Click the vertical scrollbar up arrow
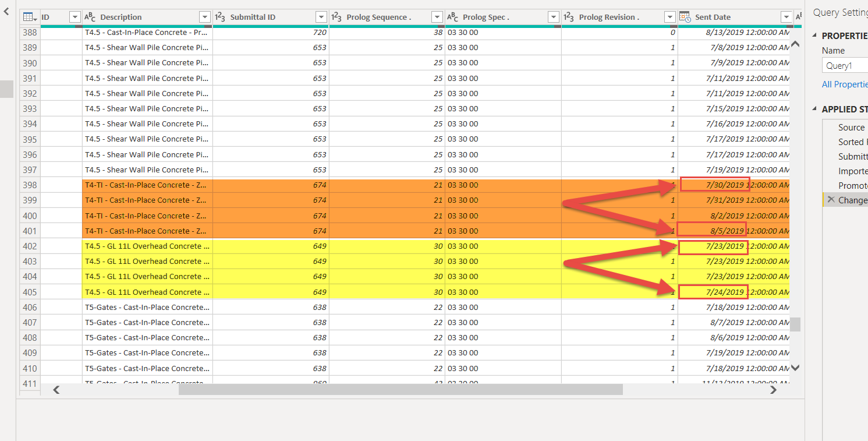The width and height of the screenshot is (868, 441). [795, 44]
